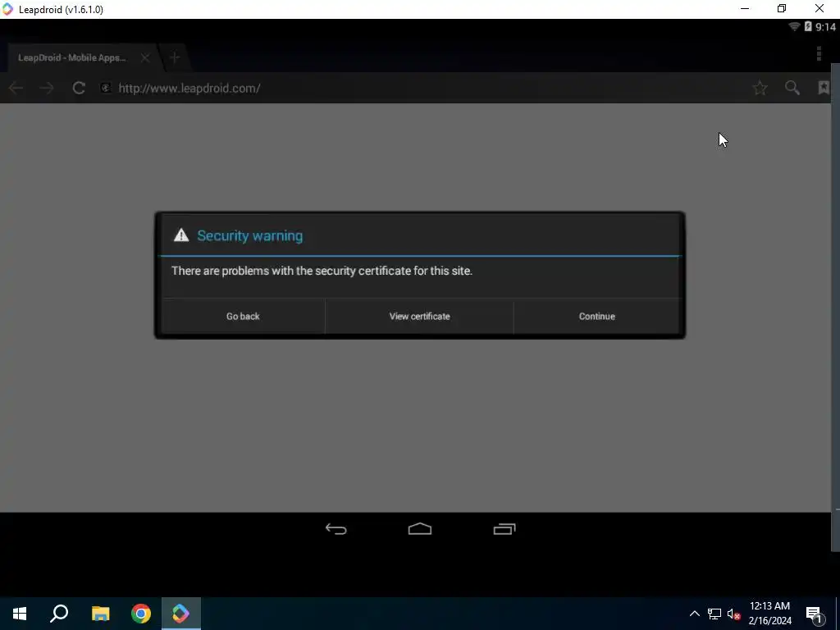The height and width of the screenshot is (630, 840).
Task: Close the LeapDroid browser tab
Action: tap(145, 58)
